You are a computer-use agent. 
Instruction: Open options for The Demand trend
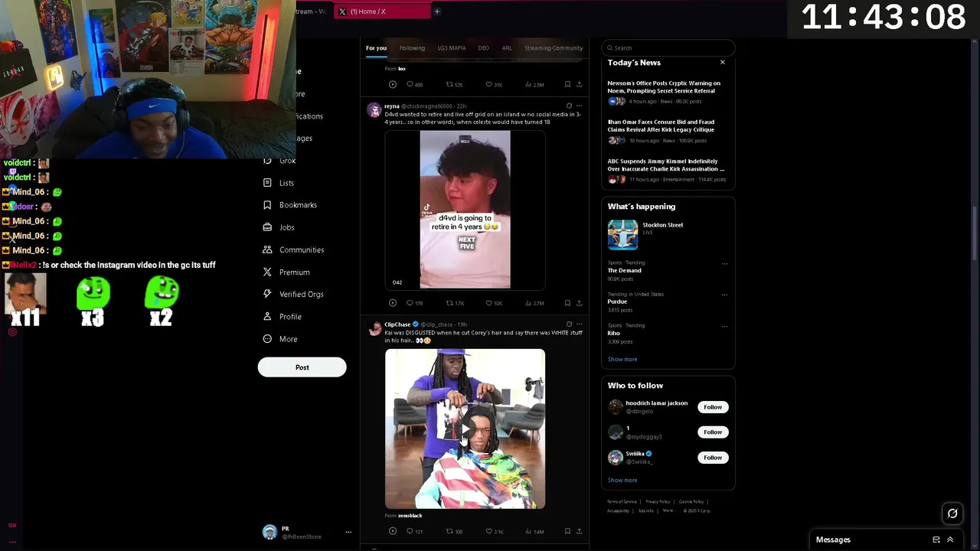point(724,264)
